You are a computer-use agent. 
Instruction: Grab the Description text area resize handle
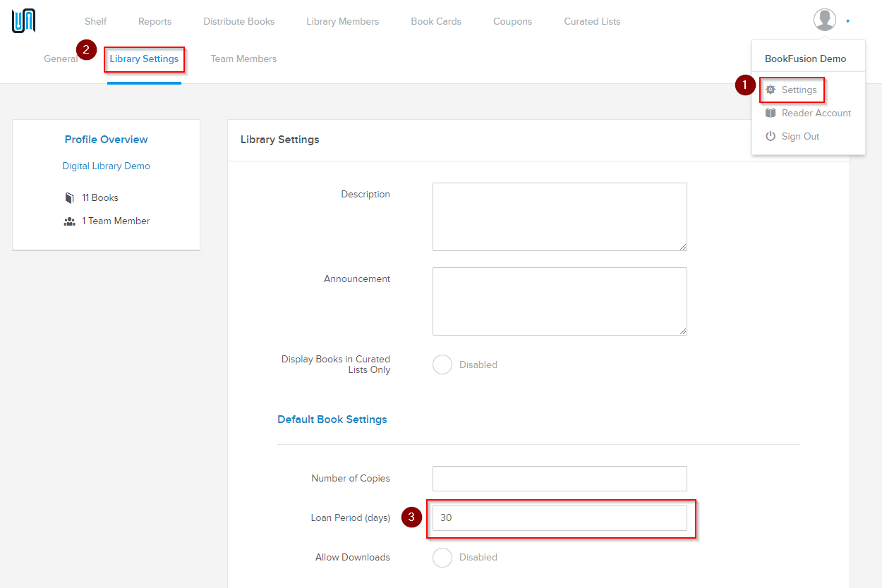pyautogui.click(x=683, y=247)
